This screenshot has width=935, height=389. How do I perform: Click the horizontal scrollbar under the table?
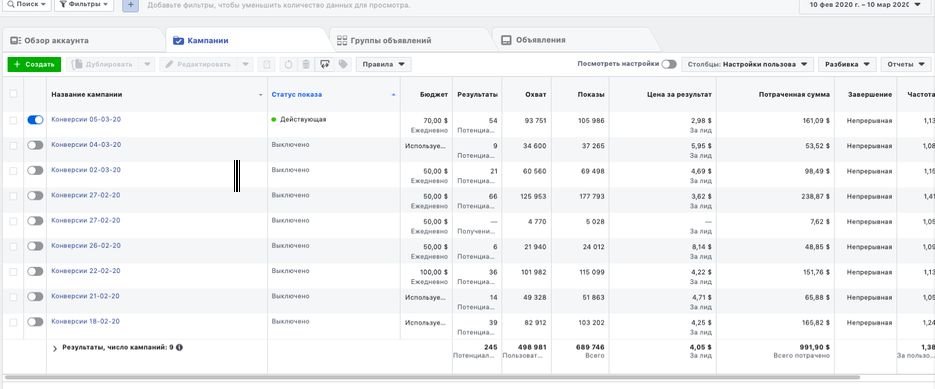pos(432,377)
